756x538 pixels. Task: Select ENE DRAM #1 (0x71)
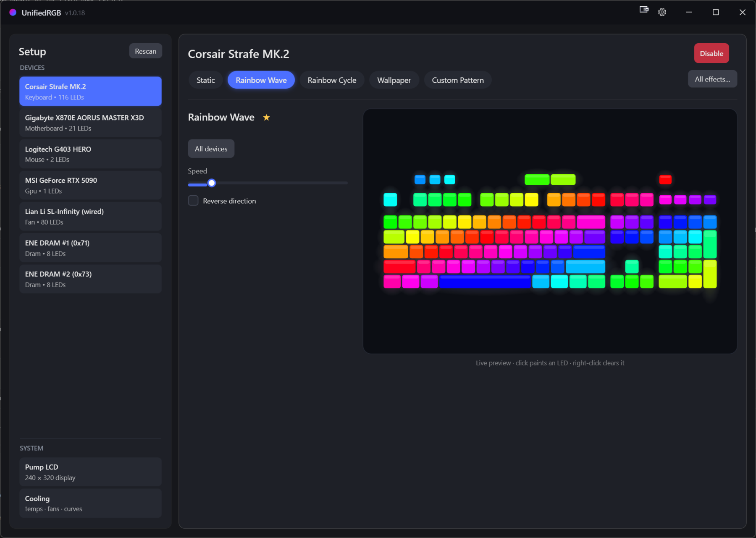pos(90,248)
